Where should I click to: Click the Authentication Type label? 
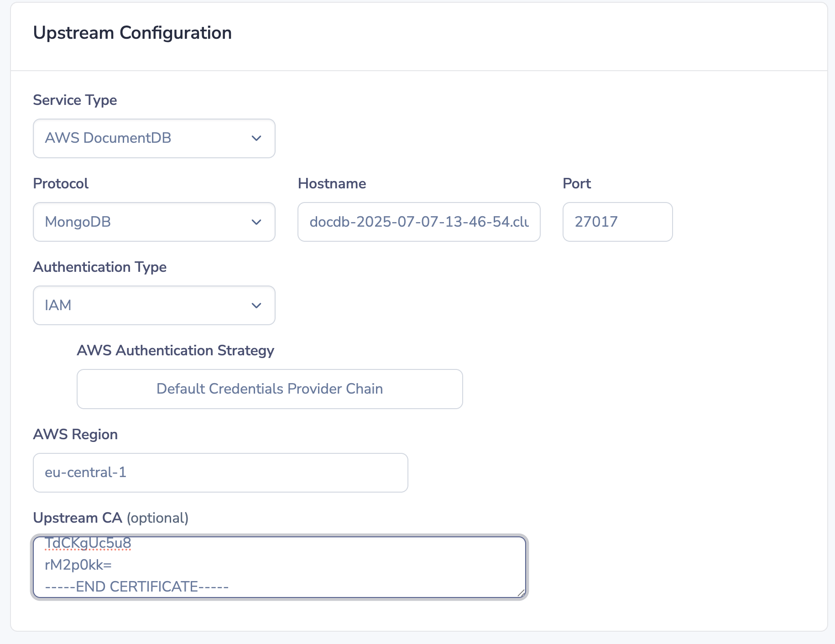[x=99, y=267]
